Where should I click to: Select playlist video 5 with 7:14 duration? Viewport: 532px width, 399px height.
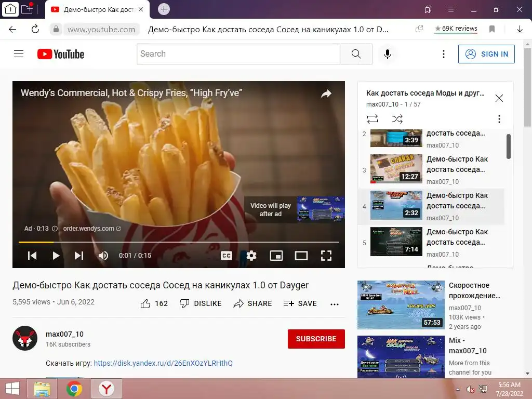(432, 243)
